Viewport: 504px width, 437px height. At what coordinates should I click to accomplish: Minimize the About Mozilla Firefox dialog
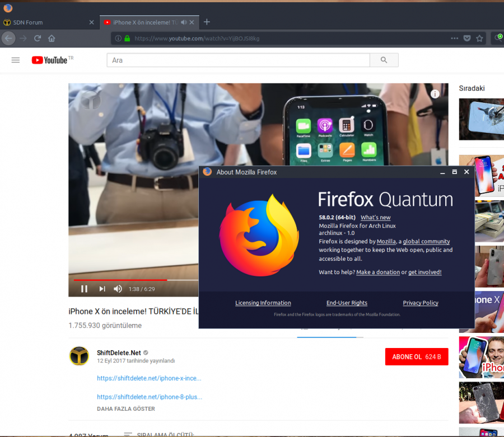pyautogui.click(x=442, y=172)
